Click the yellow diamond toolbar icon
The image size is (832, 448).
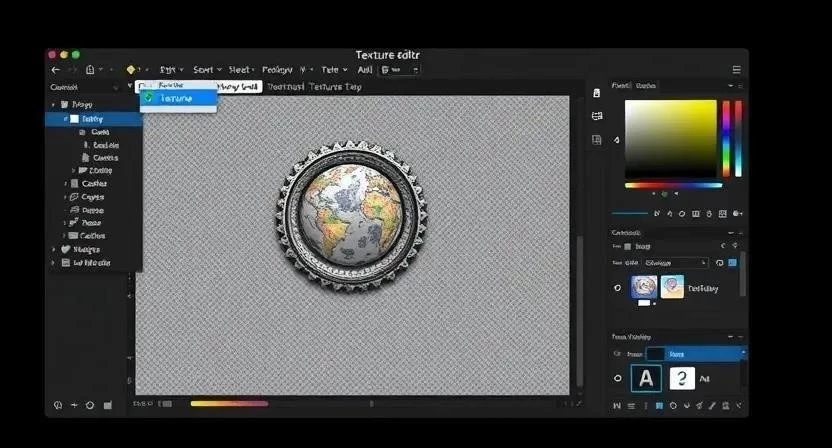click(130, 70)
